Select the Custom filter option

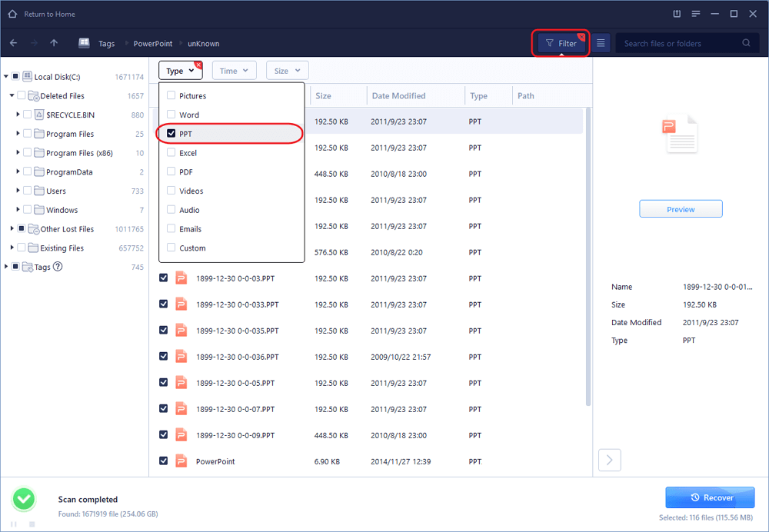tap(171, 248)
